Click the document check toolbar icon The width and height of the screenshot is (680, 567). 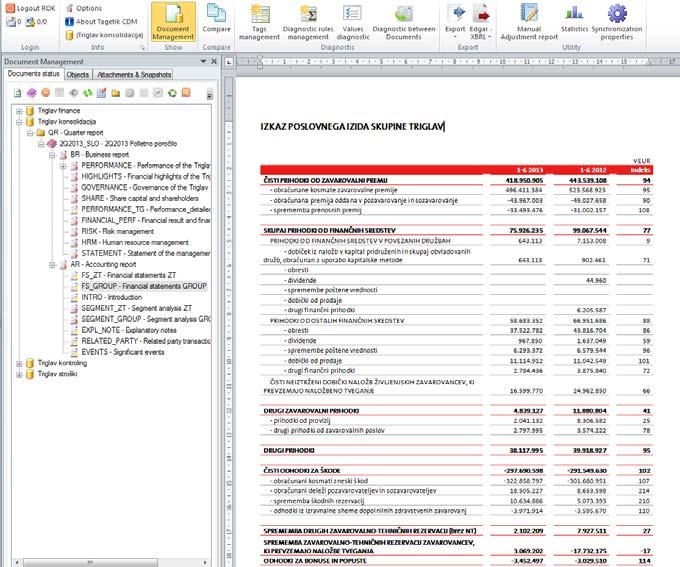pyautogui.click(x=17, y=93)
